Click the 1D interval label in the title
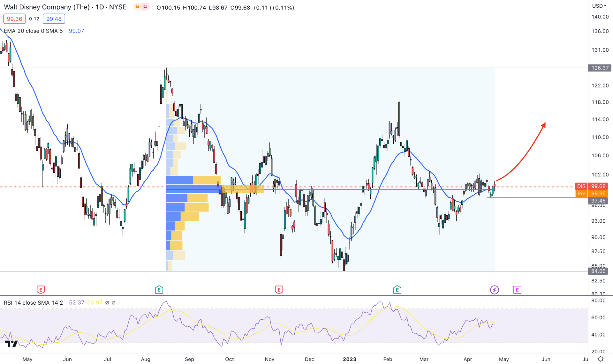This screenshot has width=613, height=364. point(100,7)
